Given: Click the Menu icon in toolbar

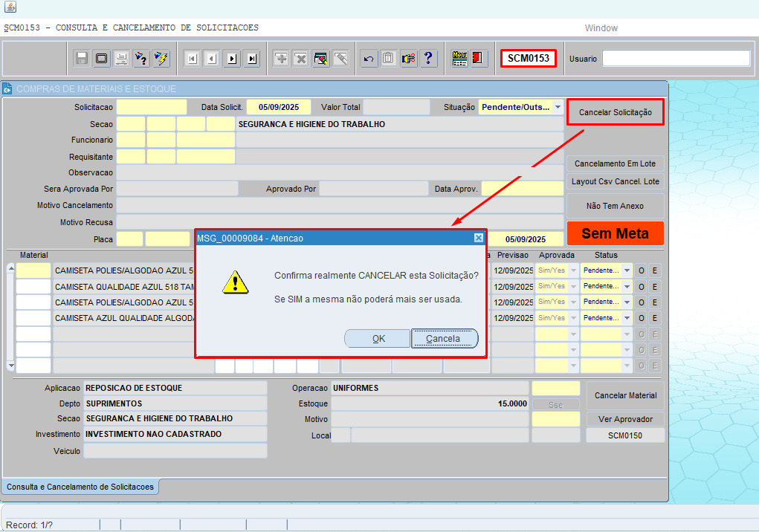Looking at the screenshot, I should (x=459, y=59).
